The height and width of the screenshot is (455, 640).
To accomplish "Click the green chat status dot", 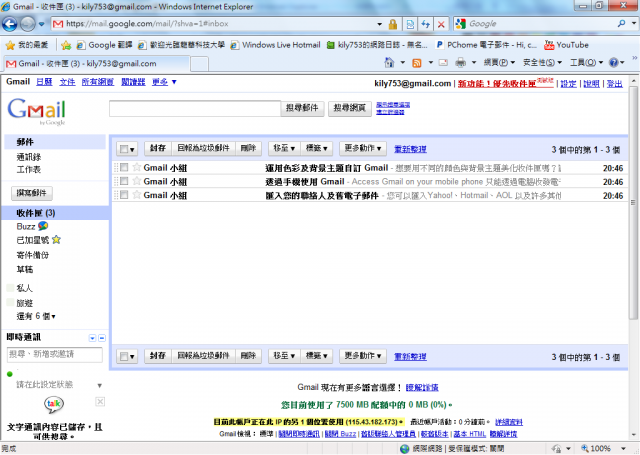I will tap(10, 374).
